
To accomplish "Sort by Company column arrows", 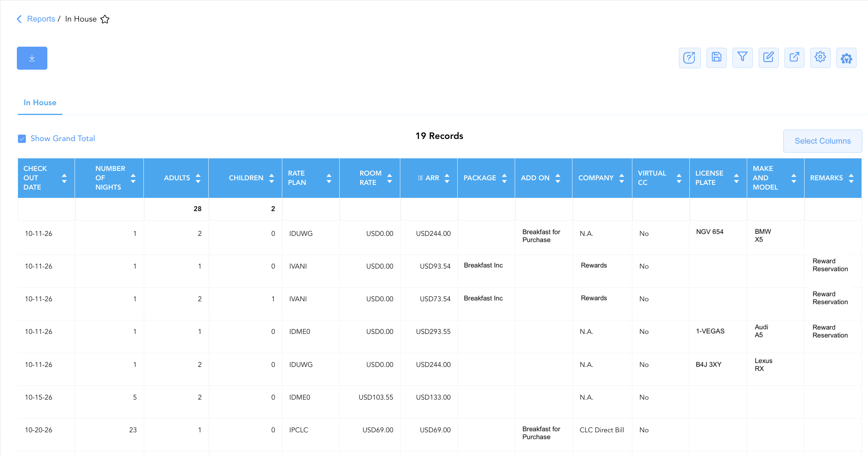I will click(x=622, y=178).
